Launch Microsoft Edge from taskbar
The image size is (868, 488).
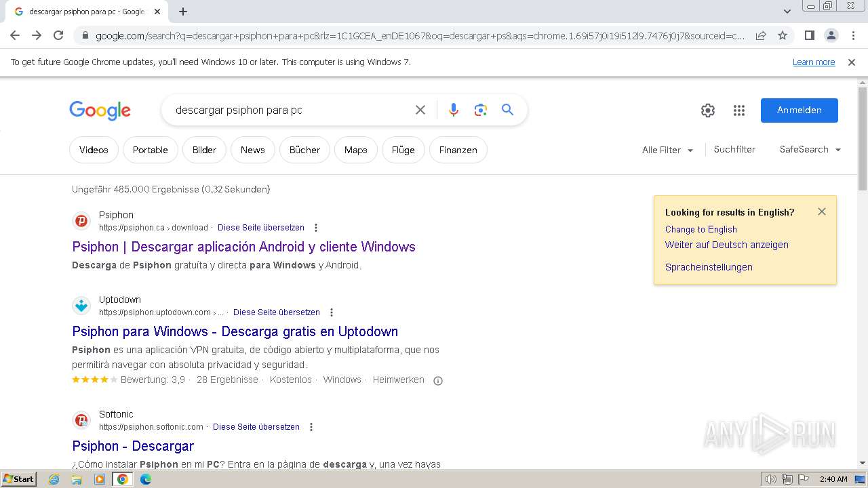(146, 479)
